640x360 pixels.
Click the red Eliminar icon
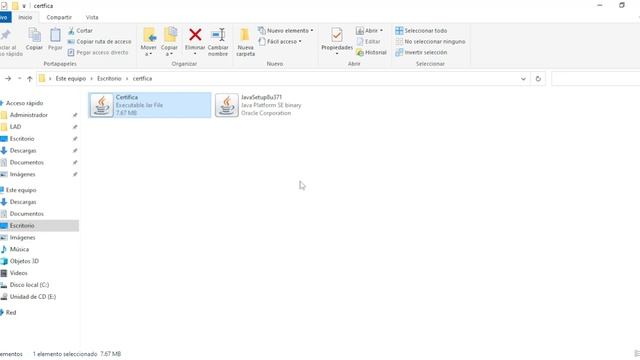click(195, 35)
